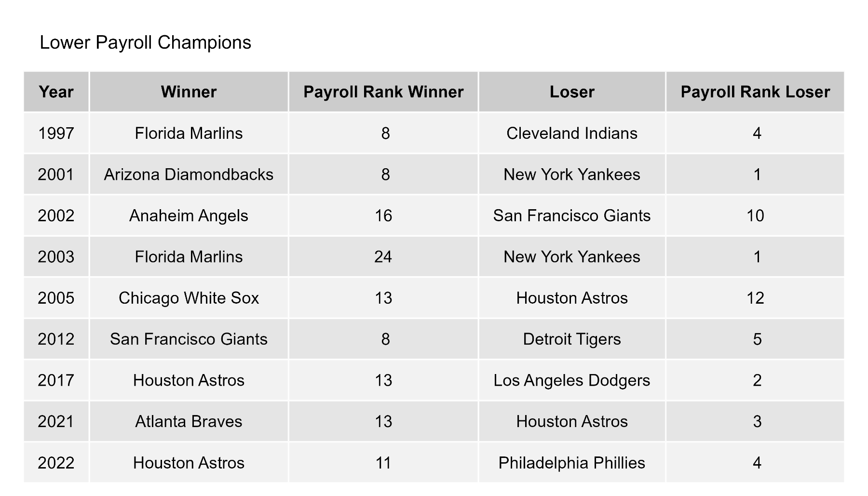
Task: Click the payroll rank 24 cell
Action: (383, 256)
